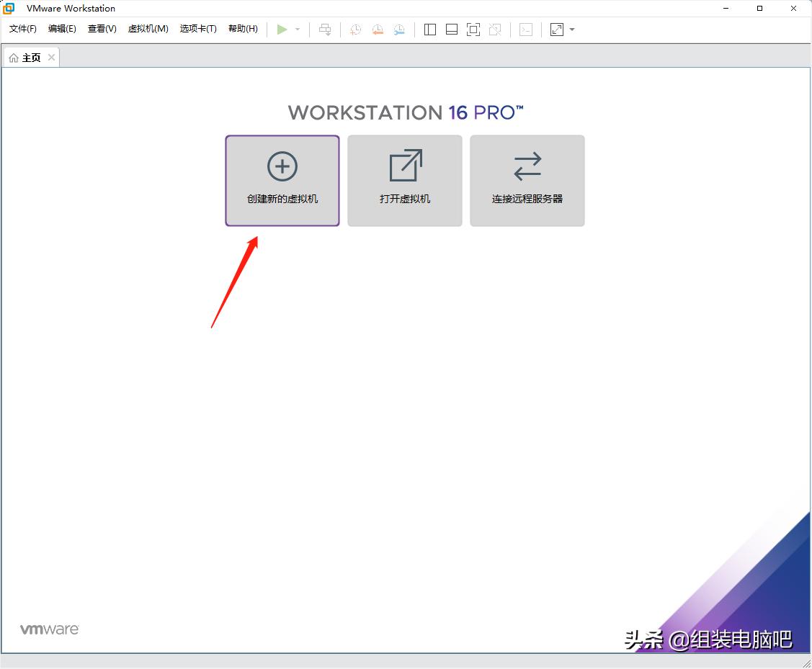Open the 文件(F) menu
Screen dimensions: 812x669
[x=23, y=29]
